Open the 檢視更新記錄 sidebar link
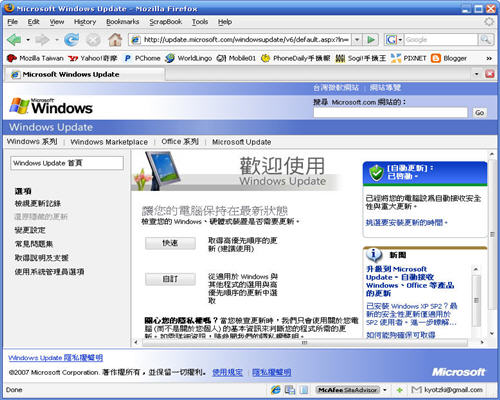The image size is (500, 400). pyautogui.click(x=38, y=204)
